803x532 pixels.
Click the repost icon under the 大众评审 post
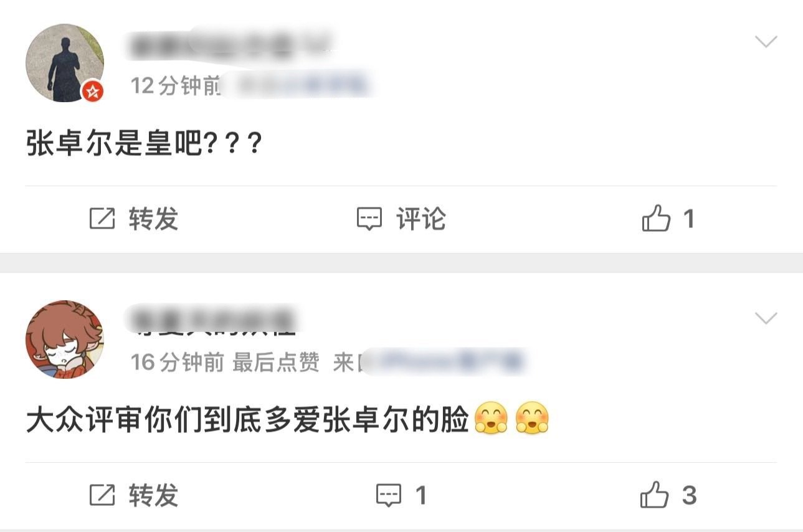pyautogui.click(x=102, y=496)
